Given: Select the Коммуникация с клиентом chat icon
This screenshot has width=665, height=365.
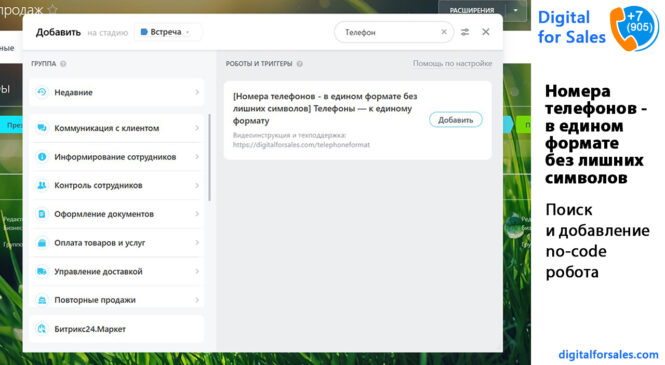Looking at the screenshot, I should point(42,128).
